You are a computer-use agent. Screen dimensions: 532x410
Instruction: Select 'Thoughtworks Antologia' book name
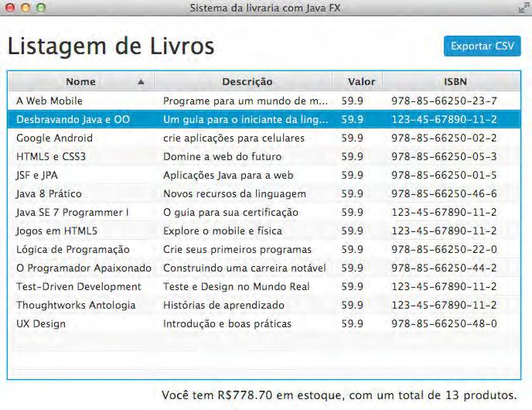(76, 305)
